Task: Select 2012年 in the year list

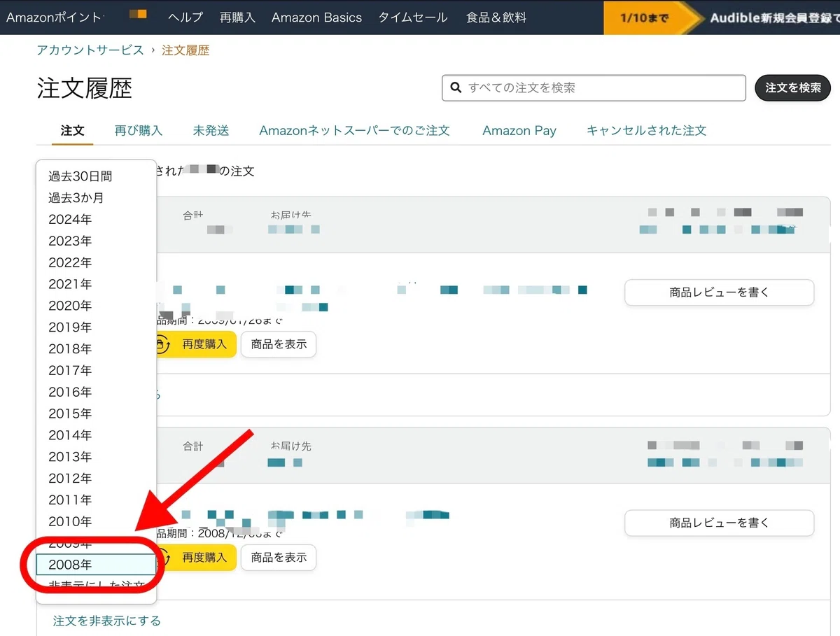Action: click(x=96, y=479)
